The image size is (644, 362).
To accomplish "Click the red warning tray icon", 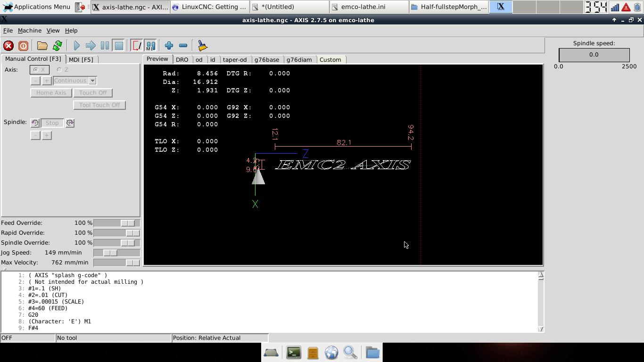I will [626, 7].
